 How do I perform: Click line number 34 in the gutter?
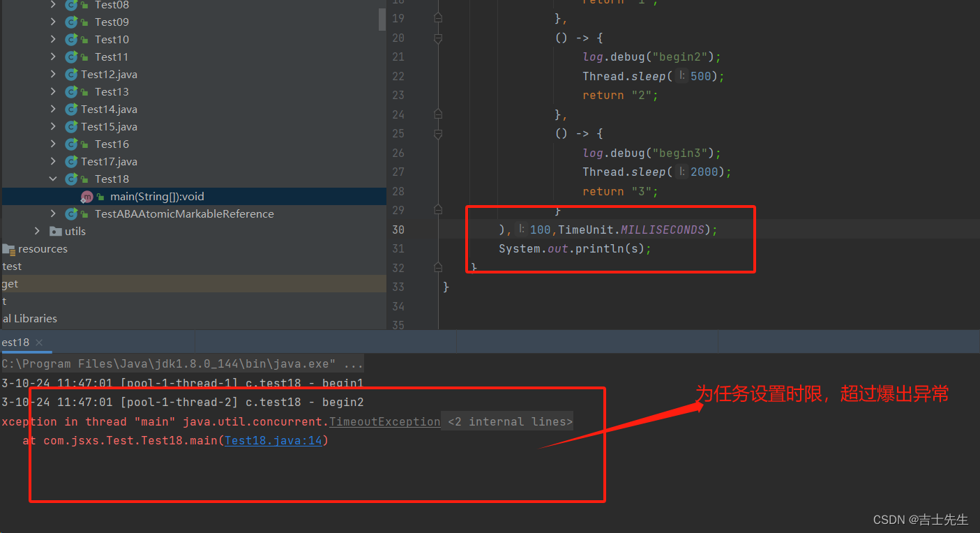398,306
